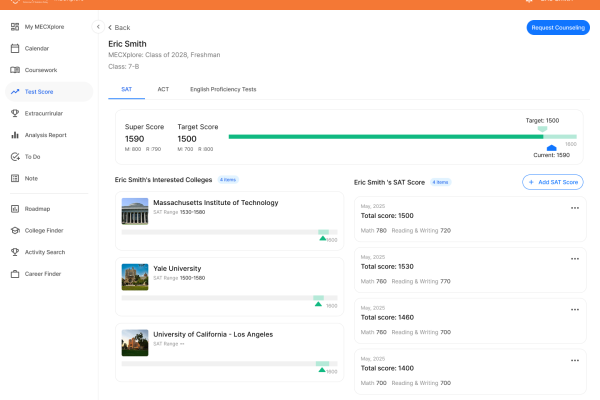Open Yale University college name
600x400 pixels.
(177, 269)
